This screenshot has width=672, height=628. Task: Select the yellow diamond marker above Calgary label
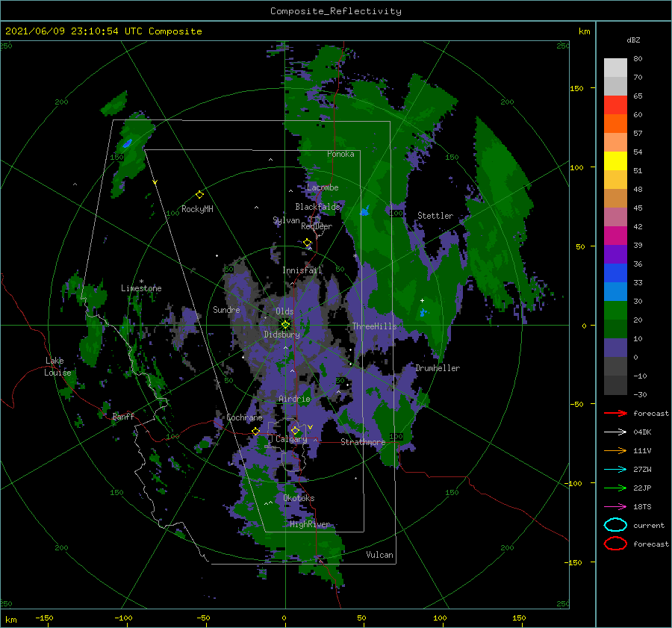click(295, 430)
